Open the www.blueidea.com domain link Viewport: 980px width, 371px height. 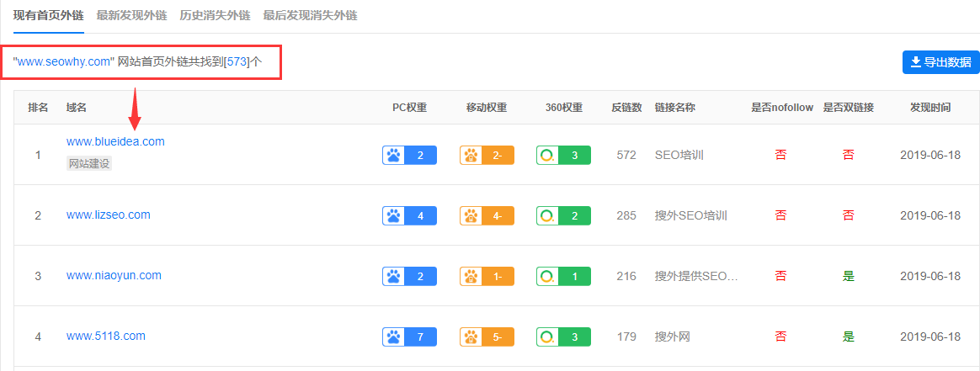(x=115, y=142)
